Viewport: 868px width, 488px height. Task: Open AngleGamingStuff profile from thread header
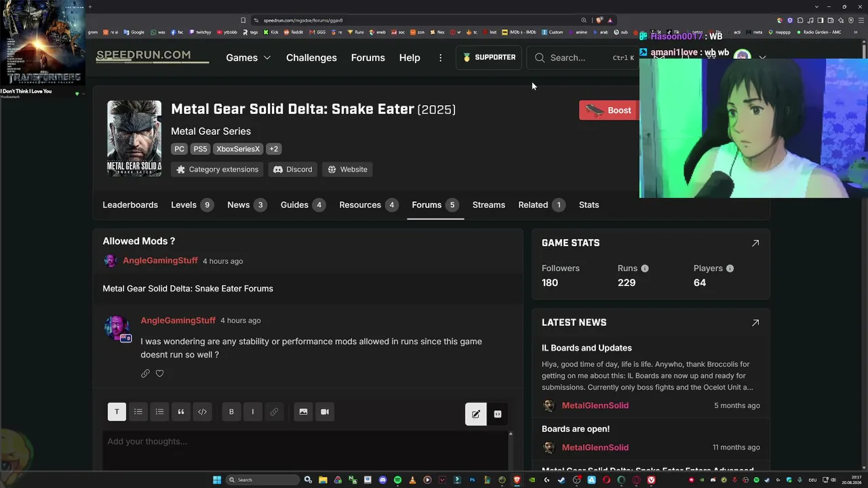click(x=160, y=261)
